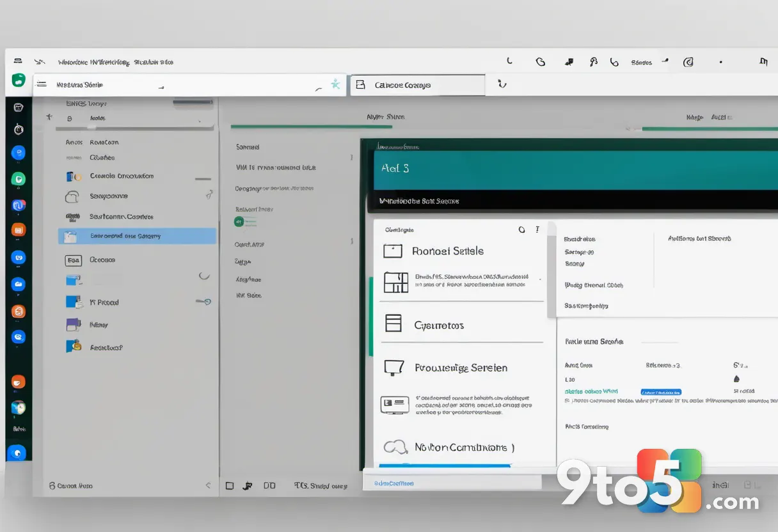Open the teal link in the right pane
The width and height of the screenshot is (778, 532).
[592, 391]
